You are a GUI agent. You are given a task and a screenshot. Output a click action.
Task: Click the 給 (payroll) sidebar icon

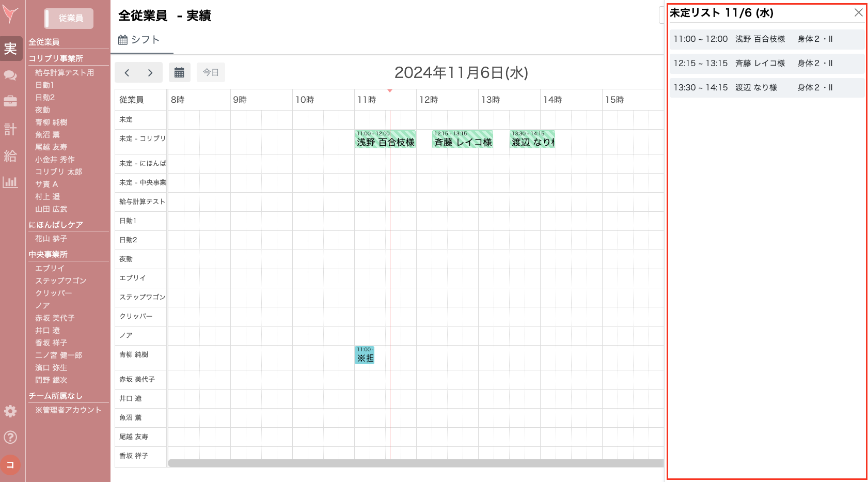coord(10,156)
